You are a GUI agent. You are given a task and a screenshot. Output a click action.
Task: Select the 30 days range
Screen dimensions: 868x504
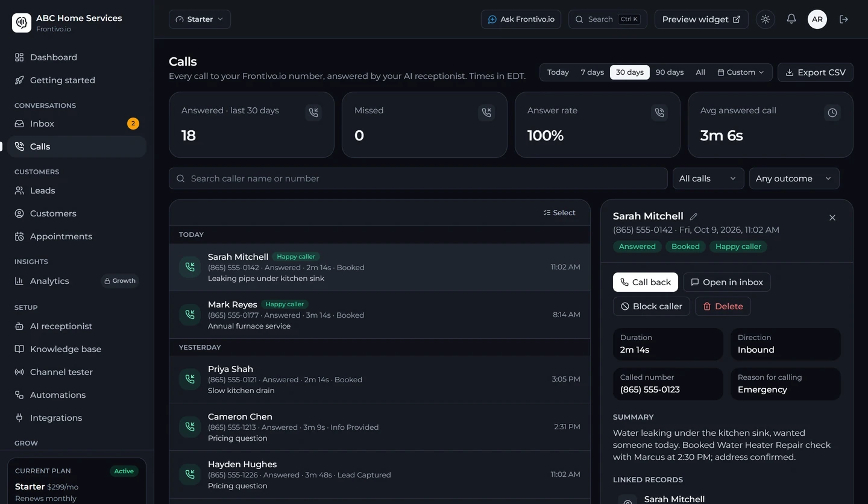pos(630,72)
